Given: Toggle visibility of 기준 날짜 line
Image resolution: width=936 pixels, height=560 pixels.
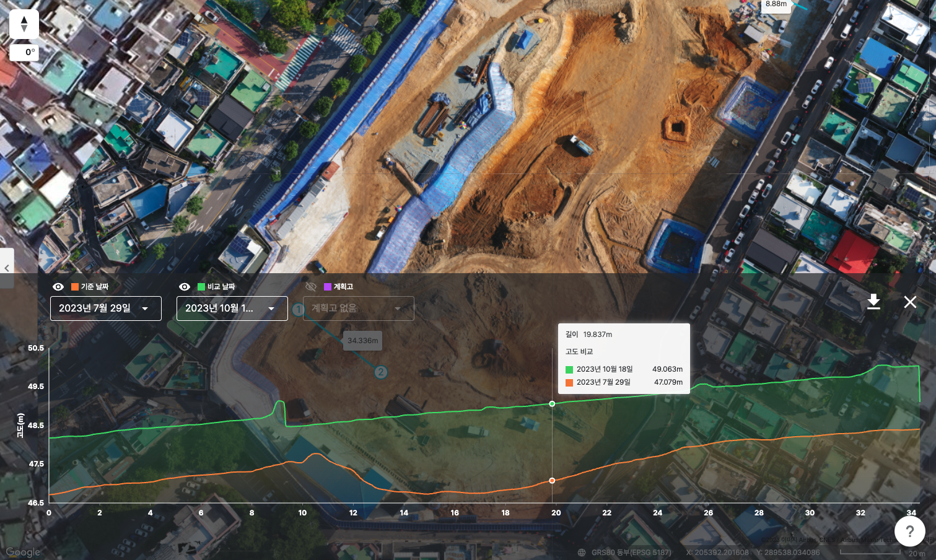Looking at the screenshot, I should tap(58, 287).
